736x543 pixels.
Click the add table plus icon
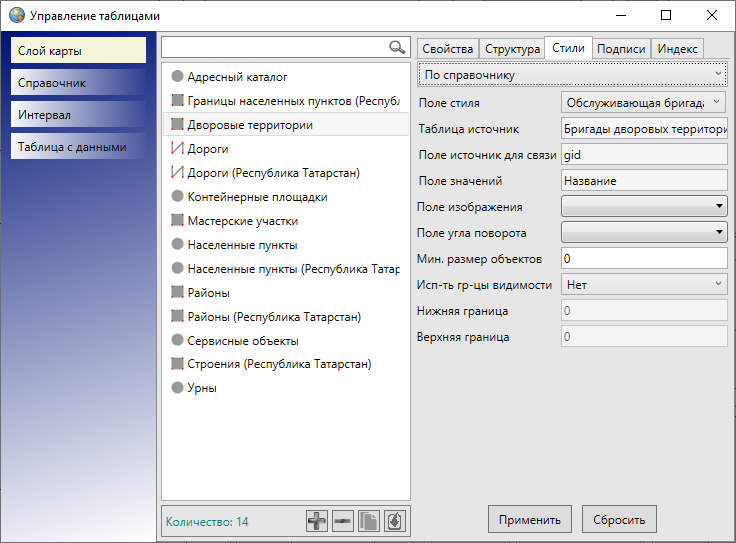point(317,521)
